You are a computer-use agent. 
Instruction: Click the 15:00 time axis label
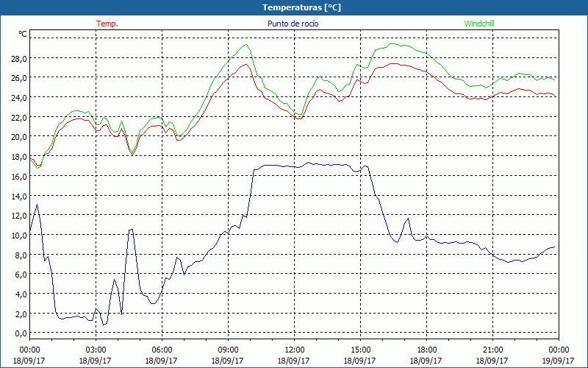[360, 350]
